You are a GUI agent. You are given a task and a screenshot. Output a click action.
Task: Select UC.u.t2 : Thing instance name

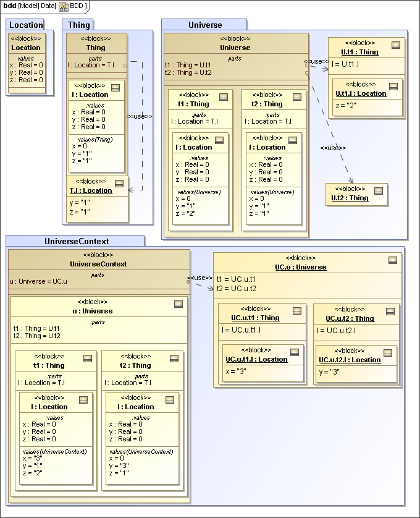[x=350, y=318]
